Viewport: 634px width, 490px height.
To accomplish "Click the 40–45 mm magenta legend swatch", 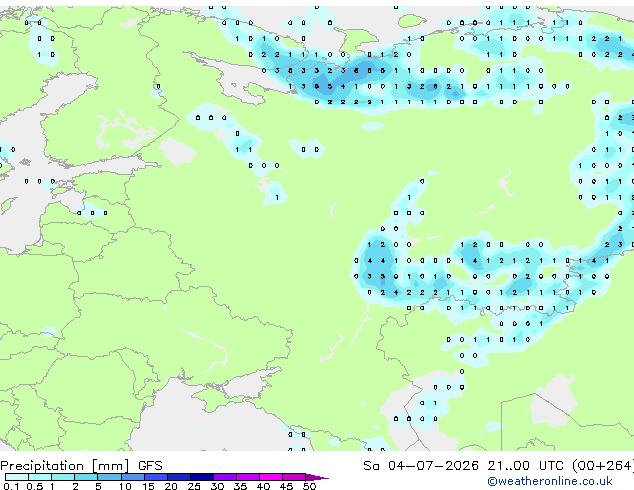I will (x=271, y=477).
